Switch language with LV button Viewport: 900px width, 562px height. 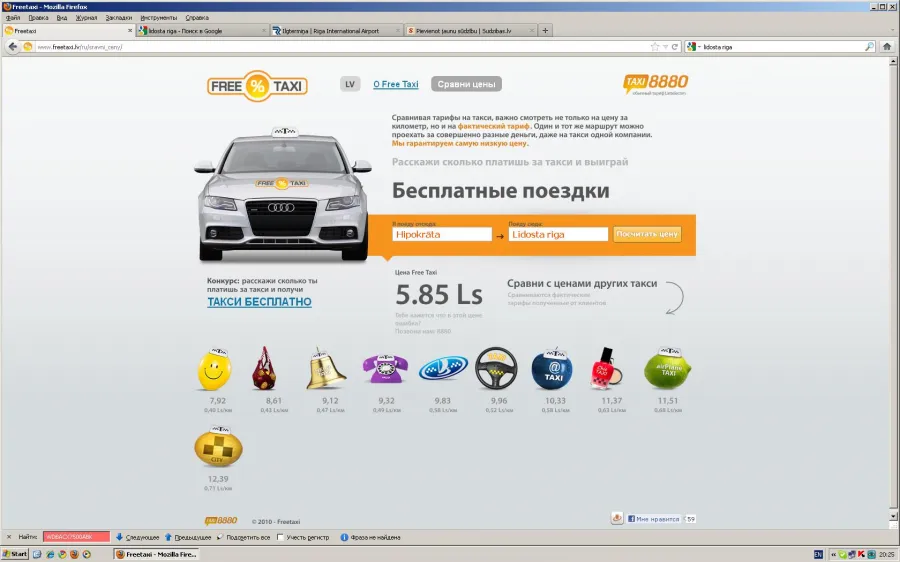click(350, 84)
